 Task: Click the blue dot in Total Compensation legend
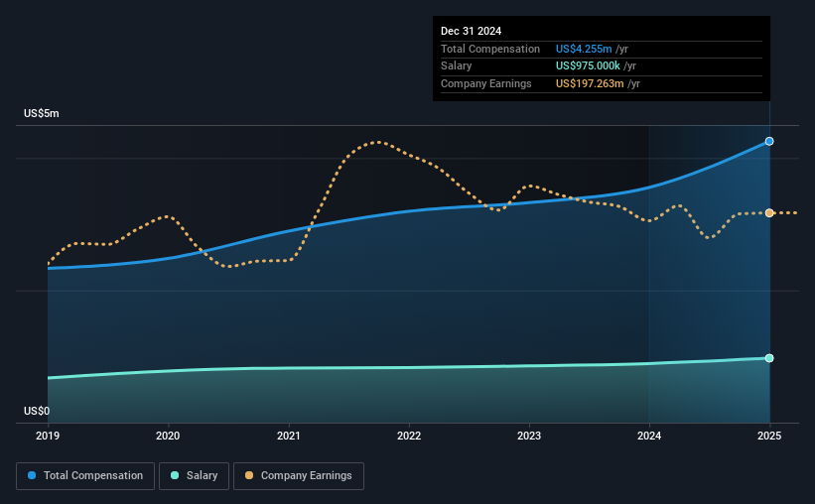coord(32,475)
